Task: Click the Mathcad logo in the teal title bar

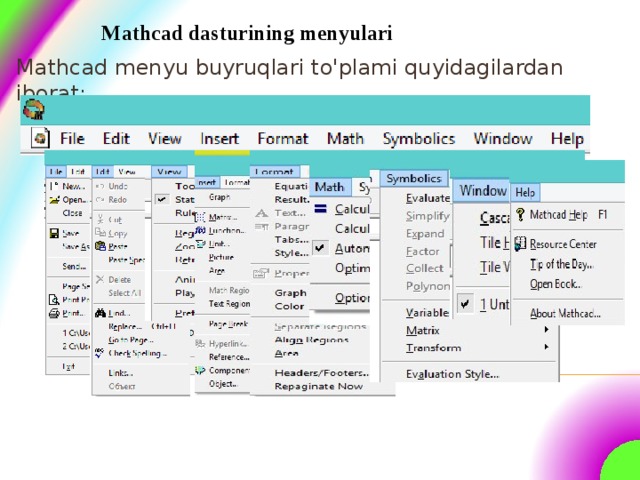Action: tap(33, 109)
